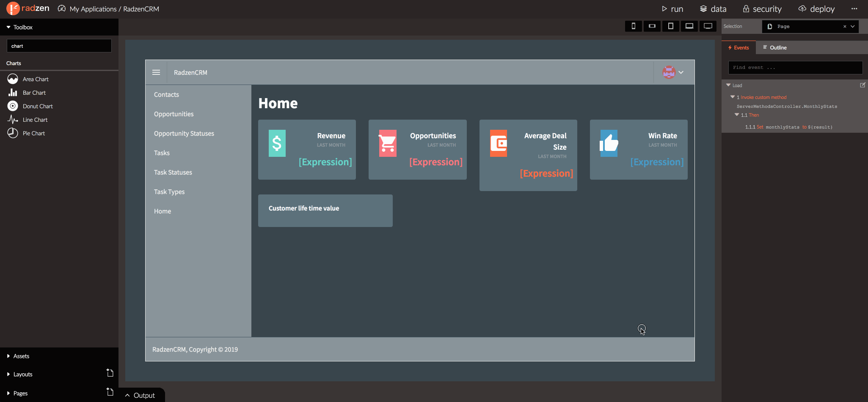
Task: Select the Bar Chart component
Action: pyautogui.click(x=34, y=93)
